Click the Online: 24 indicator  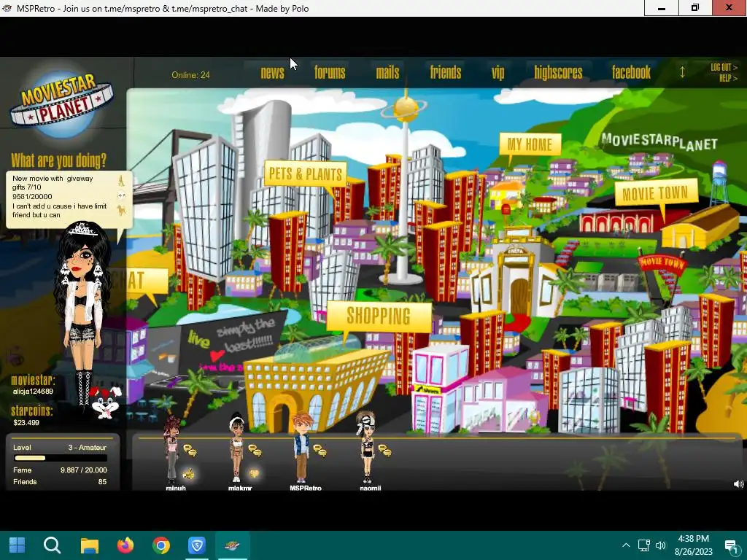click(190, 75)
